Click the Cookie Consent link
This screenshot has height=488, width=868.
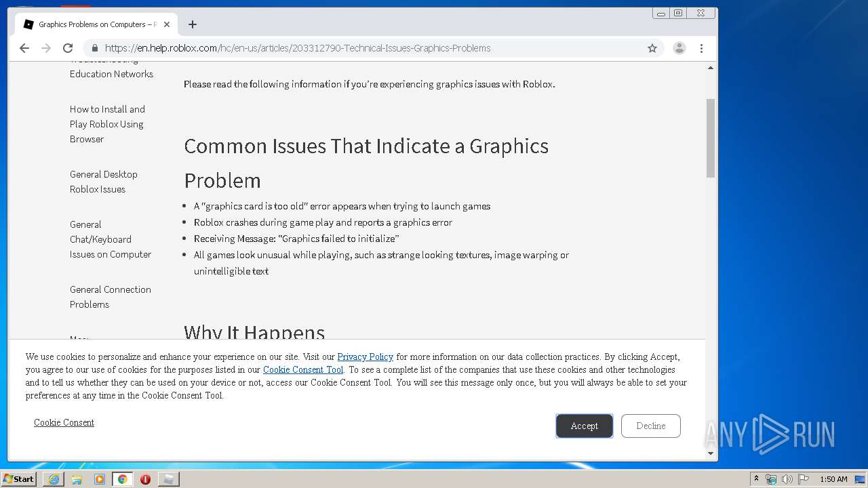pos(64,422)
